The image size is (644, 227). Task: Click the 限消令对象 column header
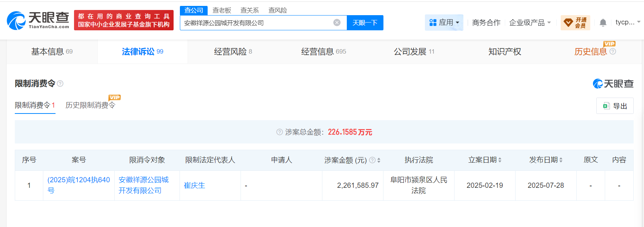tap(147, 160)
